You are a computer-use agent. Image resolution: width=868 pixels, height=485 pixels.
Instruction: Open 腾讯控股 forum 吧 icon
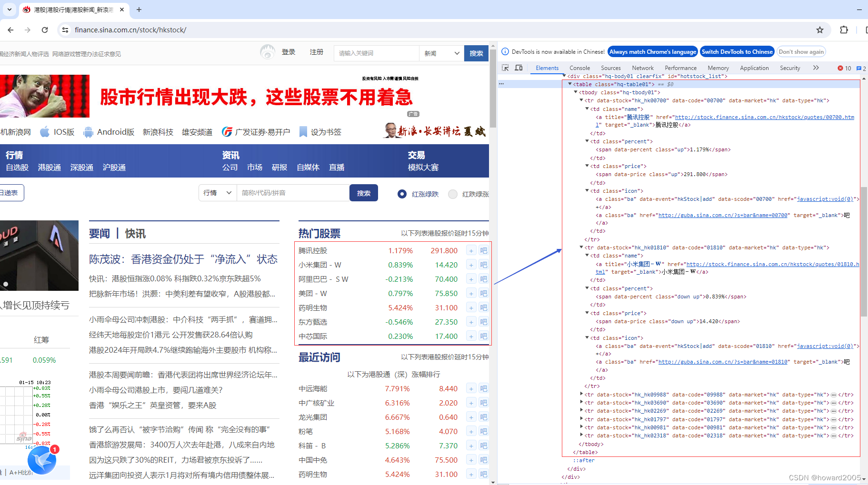(x=483, y=251)
